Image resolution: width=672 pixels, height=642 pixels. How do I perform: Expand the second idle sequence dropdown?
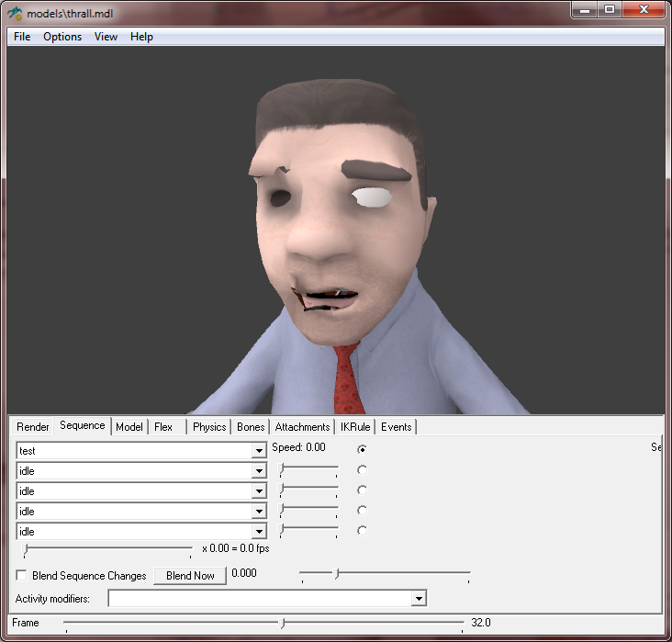[259, 491]
